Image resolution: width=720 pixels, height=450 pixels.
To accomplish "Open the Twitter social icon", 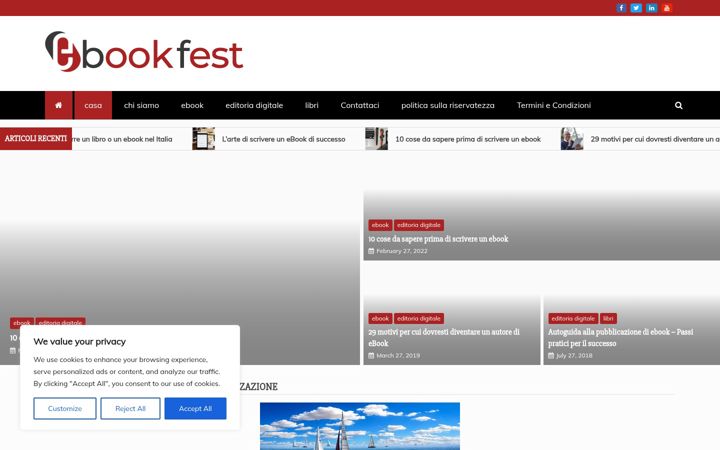I will coord(636,8).
